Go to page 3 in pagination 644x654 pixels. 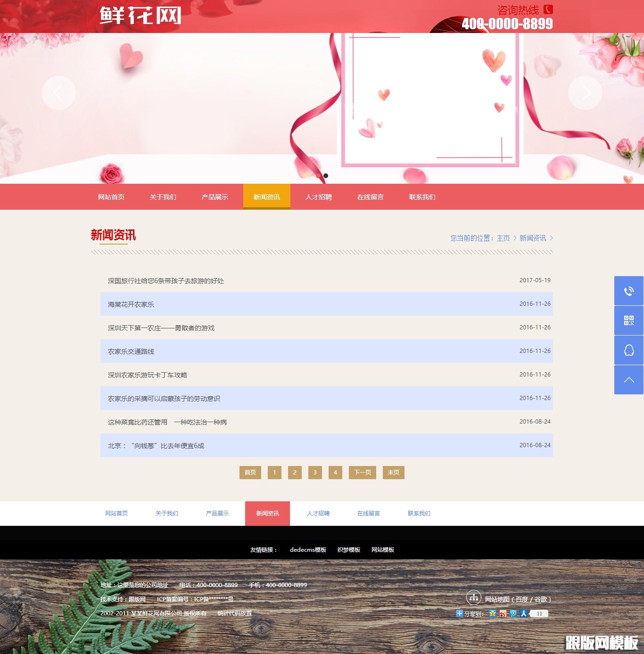315,472
